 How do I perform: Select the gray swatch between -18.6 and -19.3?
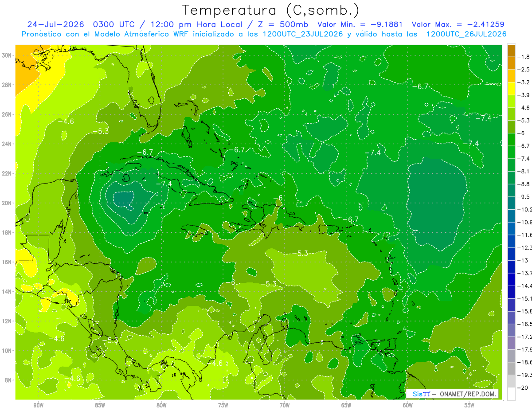coord(511,368)
